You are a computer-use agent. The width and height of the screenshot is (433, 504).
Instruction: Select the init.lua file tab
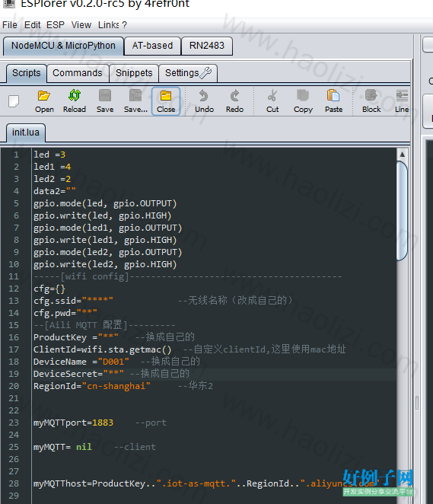tap(26, 132)
